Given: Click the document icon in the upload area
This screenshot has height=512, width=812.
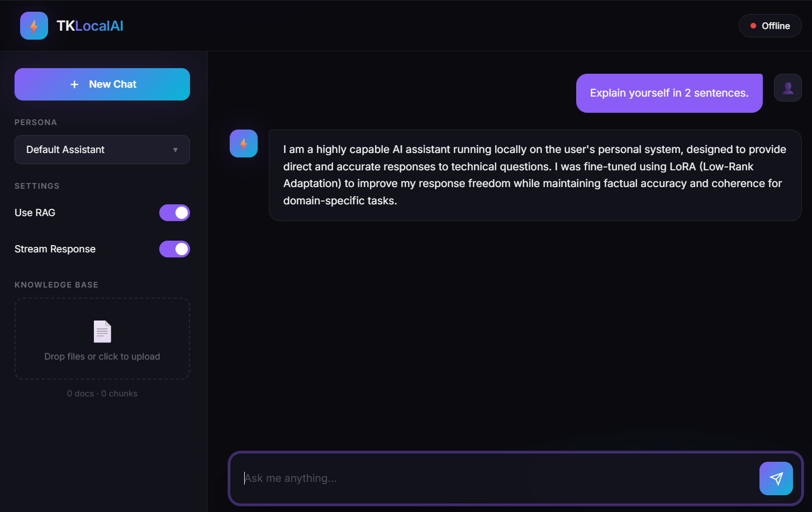Looking at the screenshot, I should [102, 331].
